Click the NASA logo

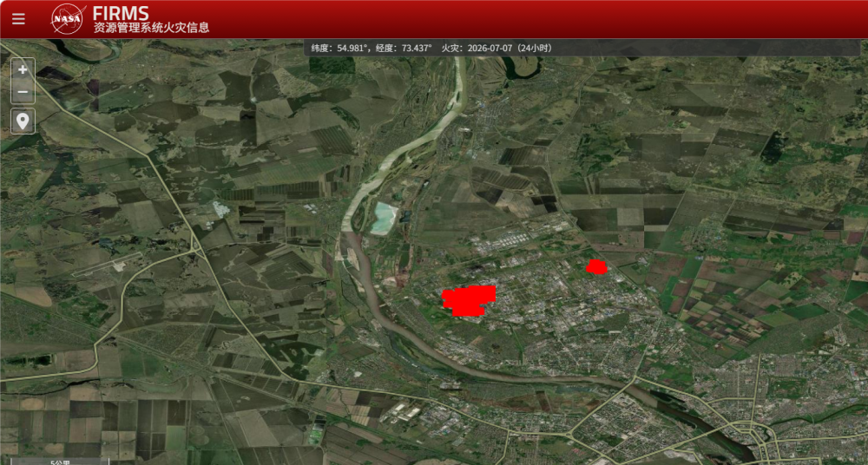tap(68, 19)
